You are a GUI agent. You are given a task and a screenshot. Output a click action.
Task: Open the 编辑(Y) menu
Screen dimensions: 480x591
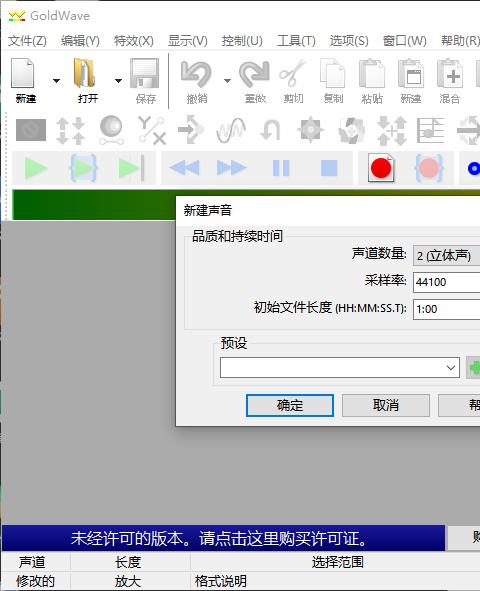(80, 41)
